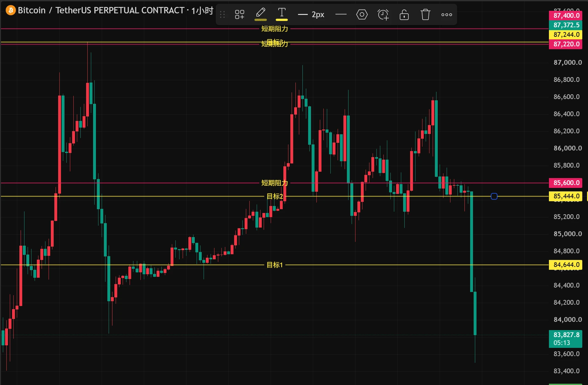Delete drawing with the trash icon

425,15
